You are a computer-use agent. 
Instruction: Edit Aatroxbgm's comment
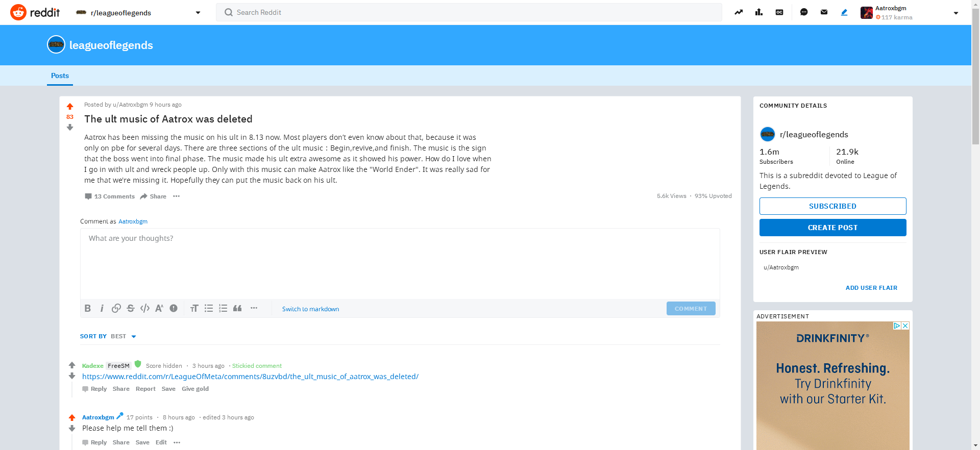[x=161, y=442]
